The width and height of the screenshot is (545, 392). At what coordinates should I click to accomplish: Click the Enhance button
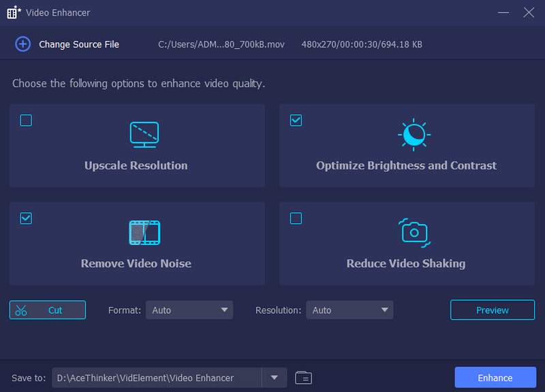click(495, 377)
